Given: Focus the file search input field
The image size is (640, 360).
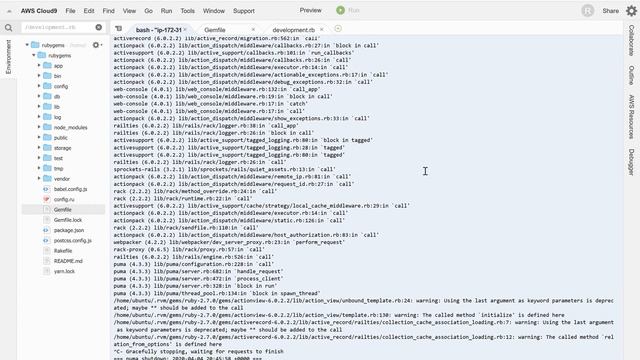Looking at the screenshot, I should pyautogui.click(x=58, y=27).
